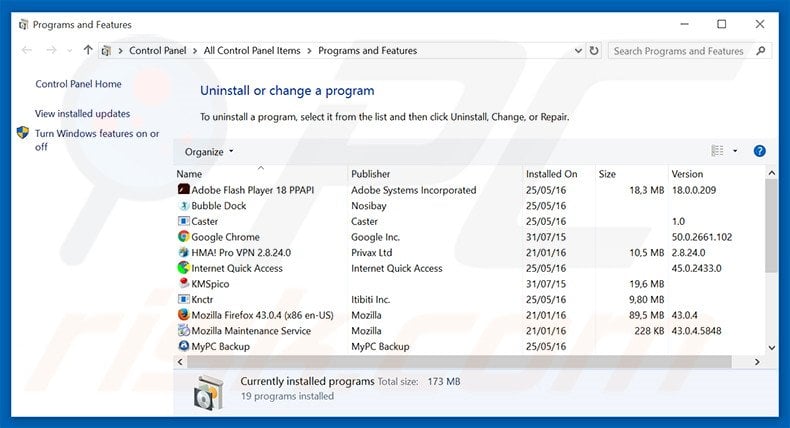
Task: Select the MyPC Backup program name
Action: point(220,346)
